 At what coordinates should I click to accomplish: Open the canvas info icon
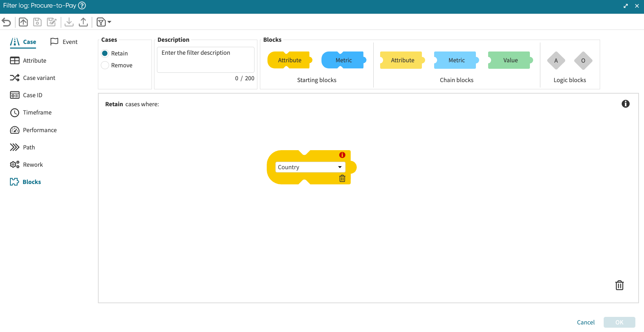[625, 104]
